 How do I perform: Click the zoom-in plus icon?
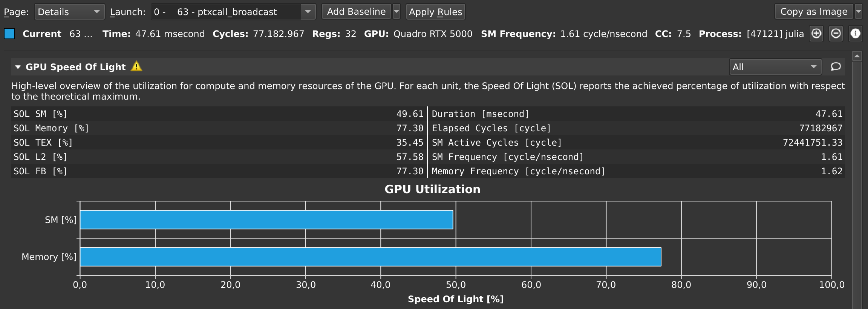[816, 34]
